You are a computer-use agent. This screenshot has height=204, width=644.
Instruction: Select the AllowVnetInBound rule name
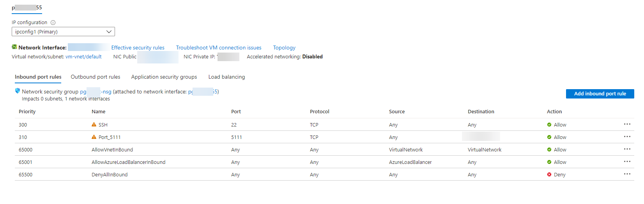click(112, 150)
